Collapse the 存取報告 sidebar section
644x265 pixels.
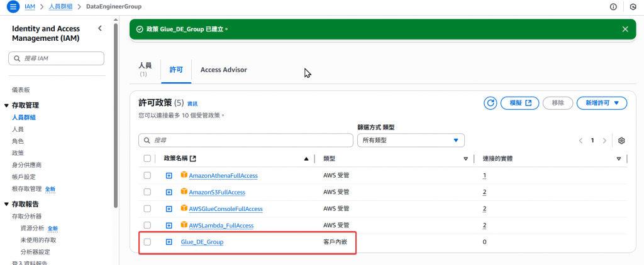6,204
